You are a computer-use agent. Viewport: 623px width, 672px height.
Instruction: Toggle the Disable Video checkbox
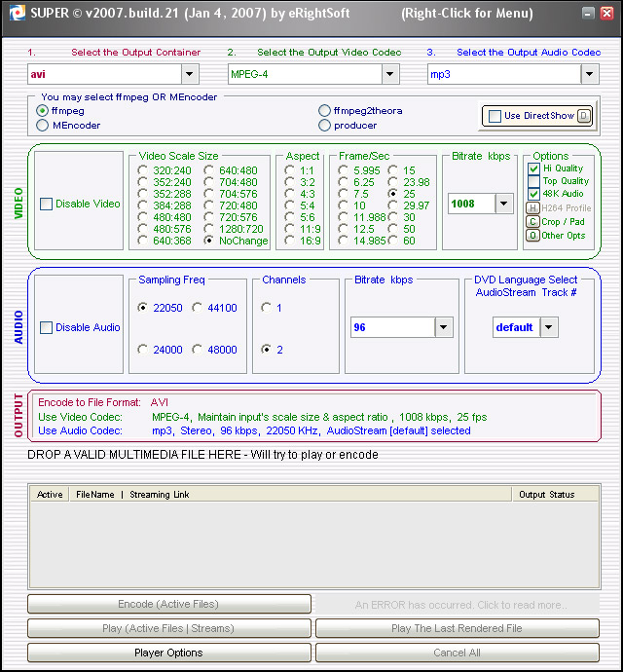46,205
